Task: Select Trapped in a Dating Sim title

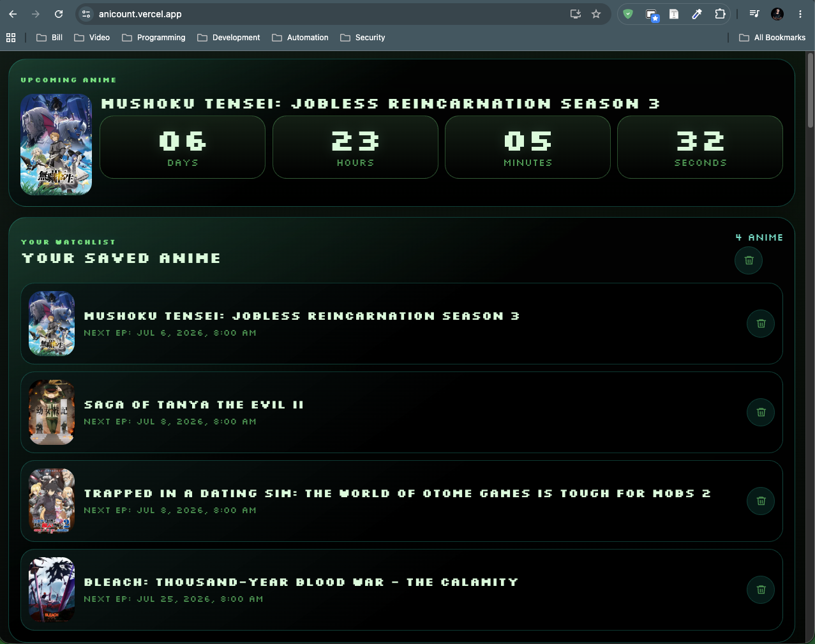Action: click(397, 493)
